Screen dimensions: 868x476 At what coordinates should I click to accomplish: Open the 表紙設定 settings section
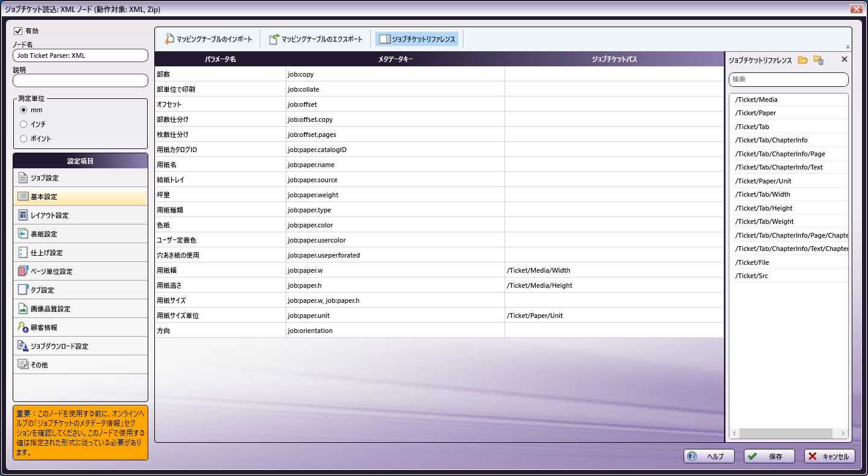pyautogui.click(x=80, y=234)
